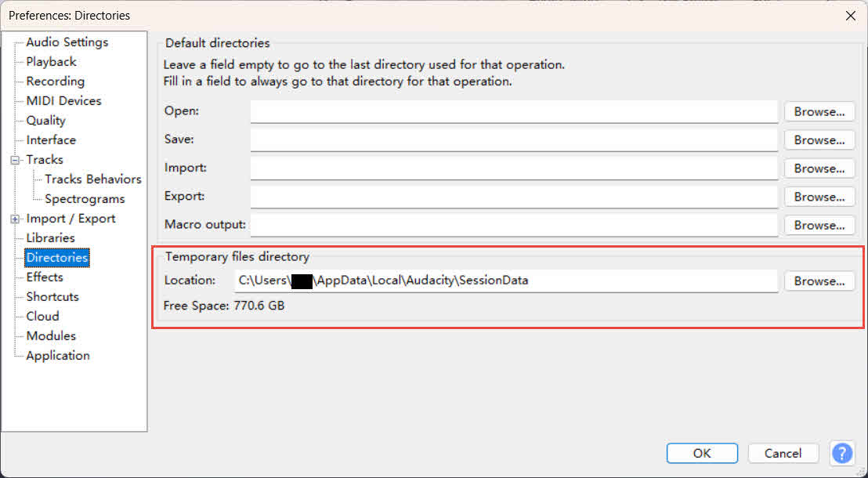Switch to the Playback settings section
868x478 pixels.
click(50, 61)
